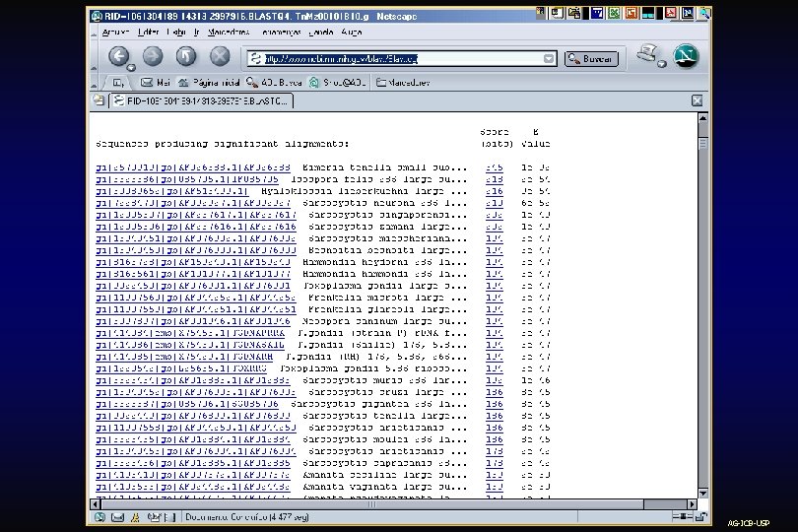Viewport: 798px width, 532px height.
Task: Go back with the Back arrow button
Action: (118, 56)
